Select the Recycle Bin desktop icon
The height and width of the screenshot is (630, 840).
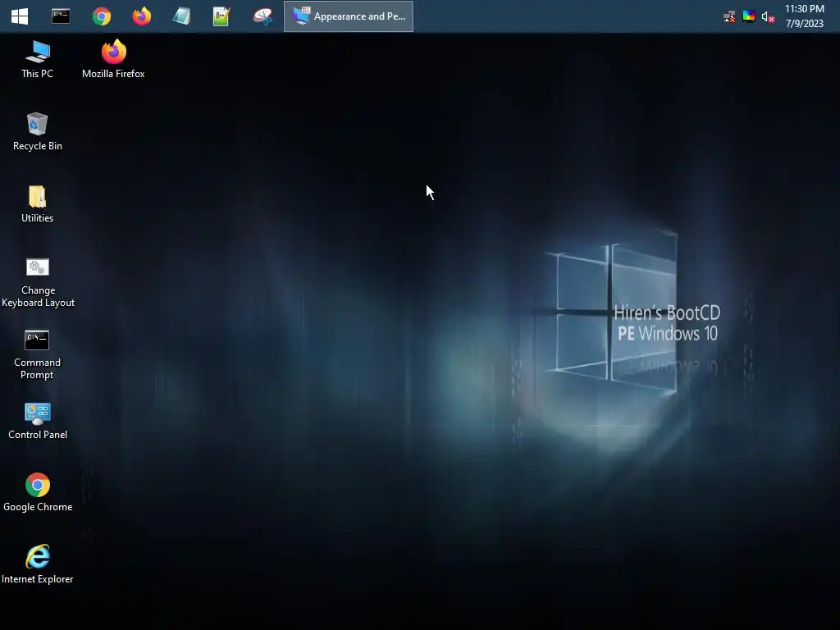pos(38,132)
